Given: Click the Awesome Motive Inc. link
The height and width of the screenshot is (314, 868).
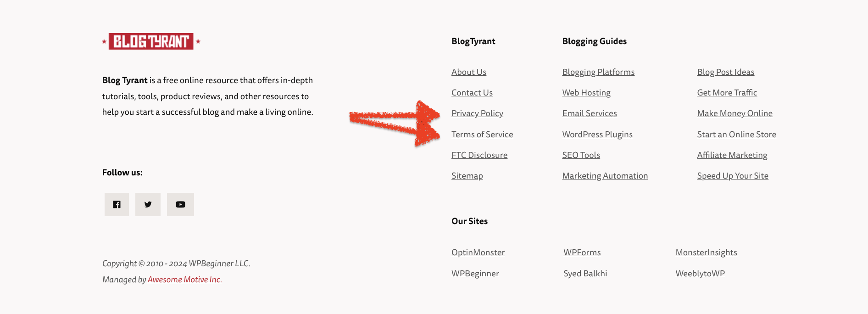Looking at the screenshot, I should 184,280.
